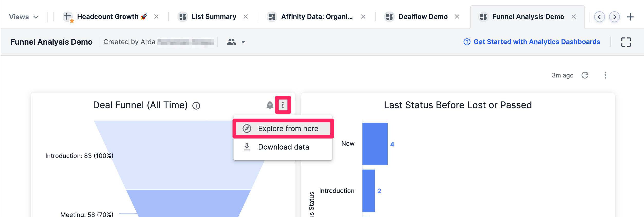Screen dimensions: 644x217
Task: Click the bell alert icon on Deal Funnel card
Action: pyautogui.click(x=269, y=105)
